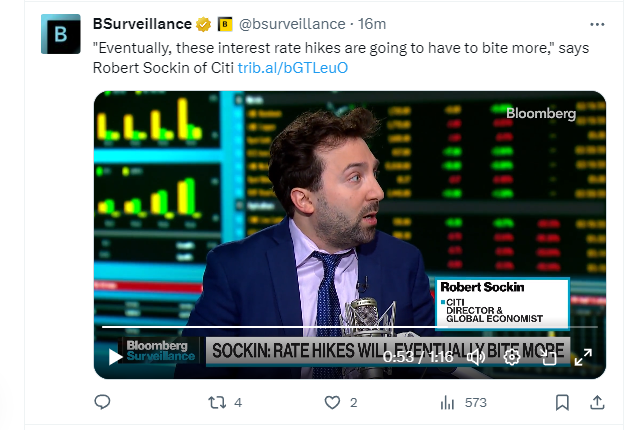The image size is (636, 430).
Task: Share the tweet via share icon
Action: [597, 403]
